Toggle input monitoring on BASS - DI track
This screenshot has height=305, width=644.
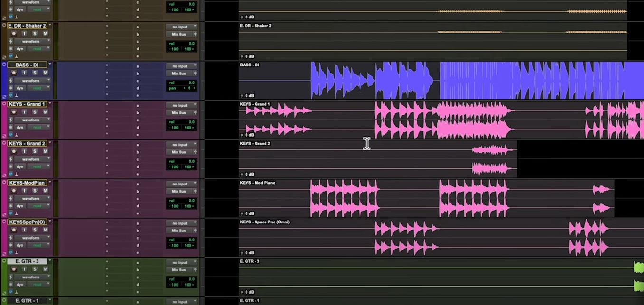[24, 73]
